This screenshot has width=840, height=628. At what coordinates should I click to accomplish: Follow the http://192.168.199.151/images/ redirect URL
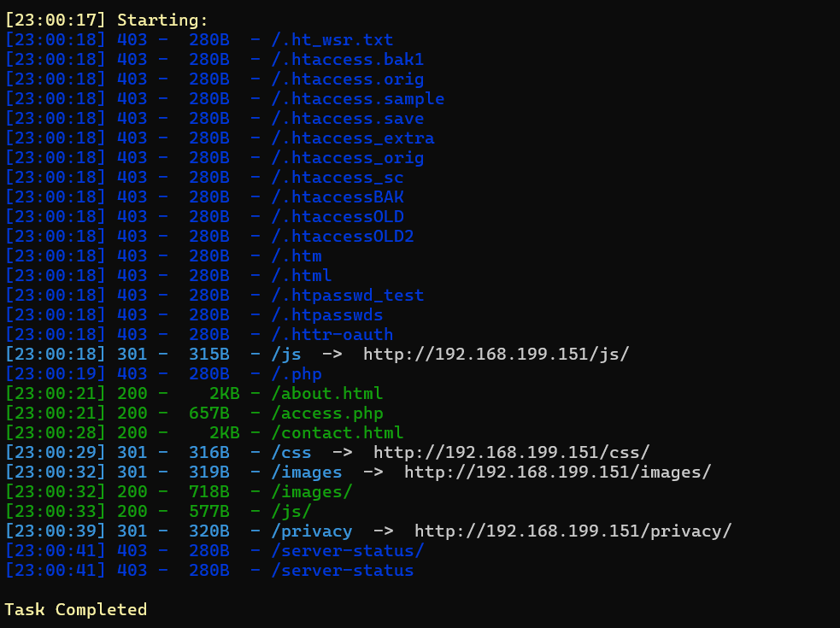click(557, 472)
